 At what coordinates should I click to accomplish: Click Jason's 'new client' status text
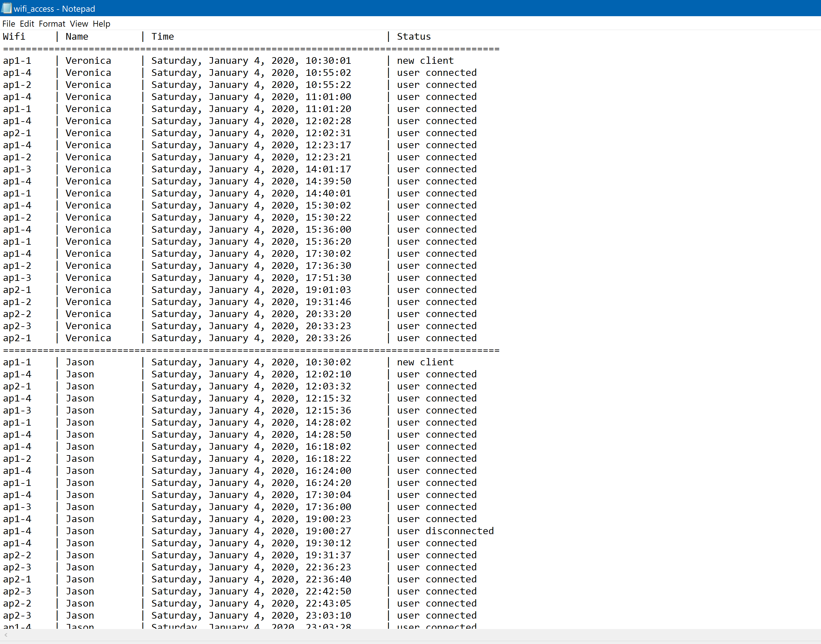(425, 362)
